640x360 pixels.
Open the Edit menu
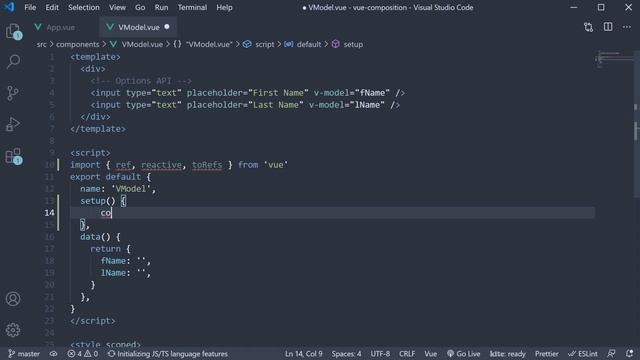52,7
